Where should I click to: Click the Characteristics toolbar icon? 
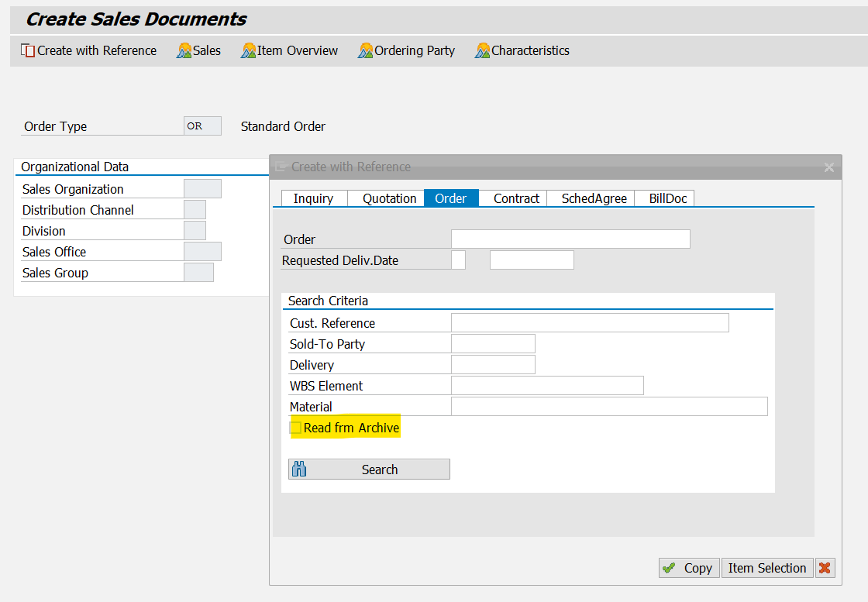click(x=482, y=50)
